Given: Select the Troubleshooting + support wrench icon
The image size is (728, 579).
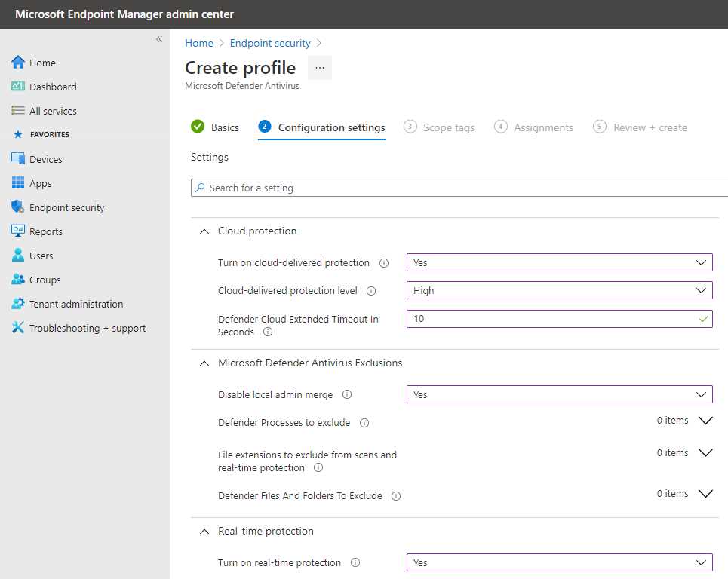Looking at the screenshot, I should pos(17,328).
